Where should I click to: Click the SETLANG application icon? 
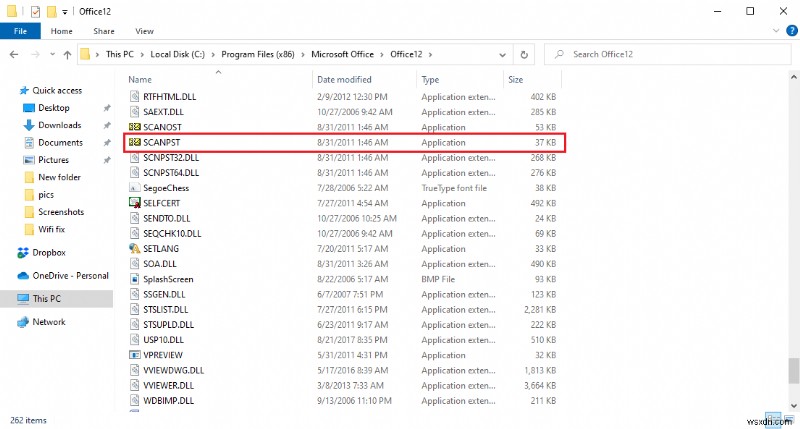[x=134, y=248]
